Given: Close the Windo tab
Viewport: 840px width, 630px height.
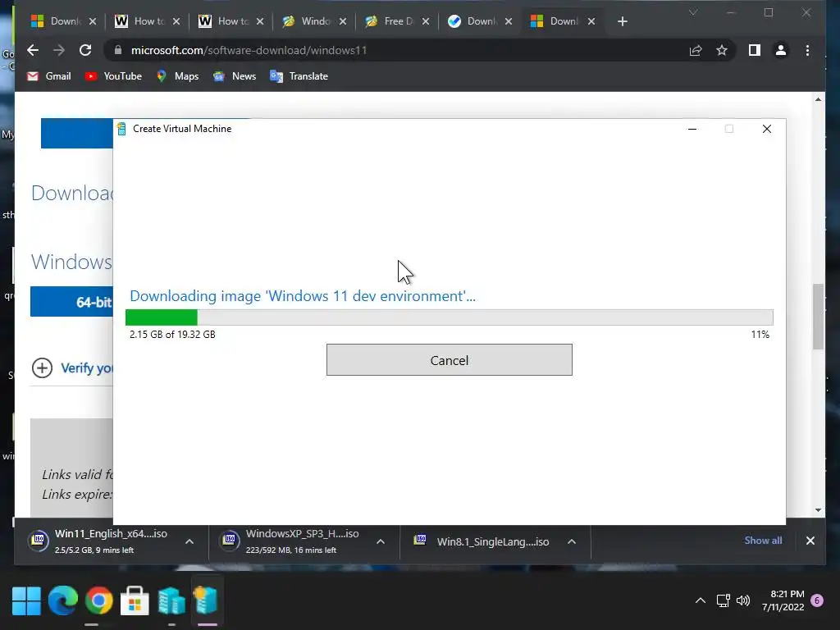Looking at the screenshot, I should [x=343, y=21].
